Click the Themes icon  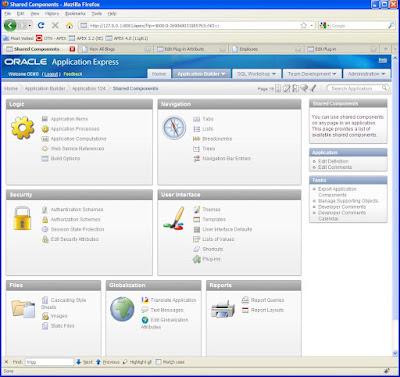(x=197, y=209)
